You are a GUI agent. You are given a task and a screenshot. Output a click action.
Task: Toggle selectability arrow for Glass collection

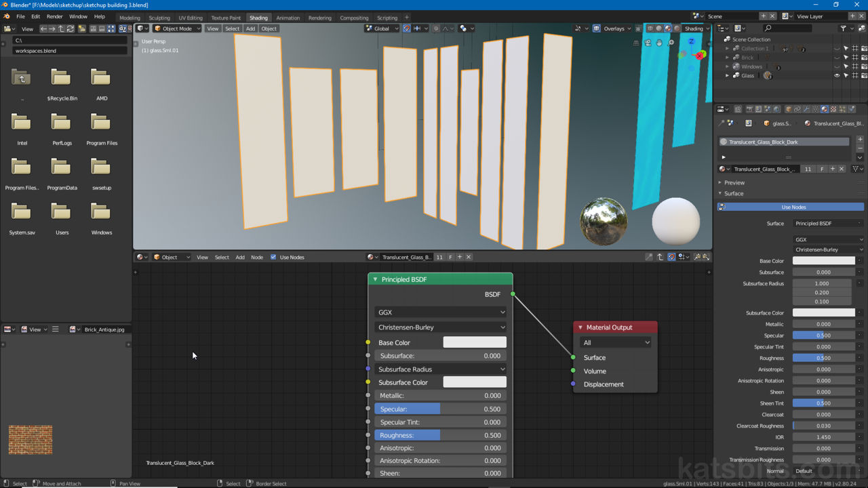[846, 75]
